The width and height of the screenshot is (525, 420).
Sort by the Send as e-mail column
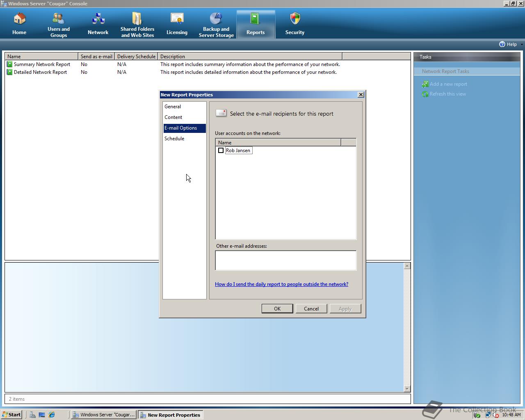(96, 57)
